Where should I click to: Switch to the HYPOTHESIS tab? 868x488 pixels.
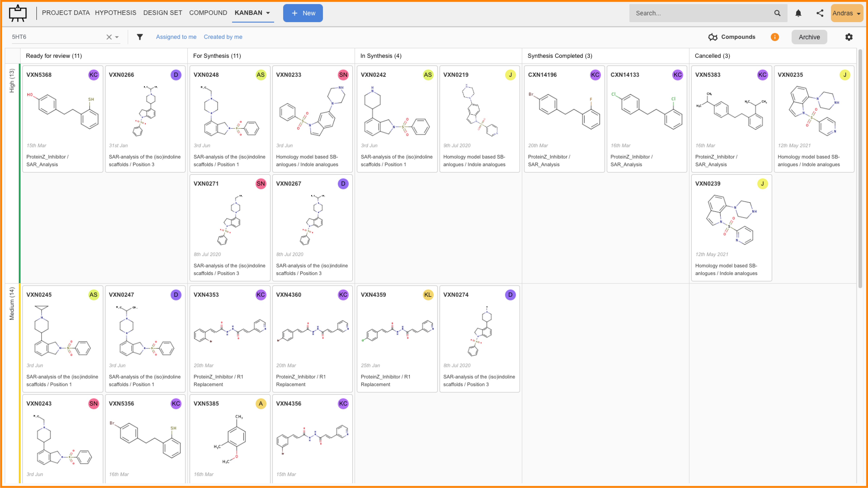pyautogui.click(x=115, y=13)
